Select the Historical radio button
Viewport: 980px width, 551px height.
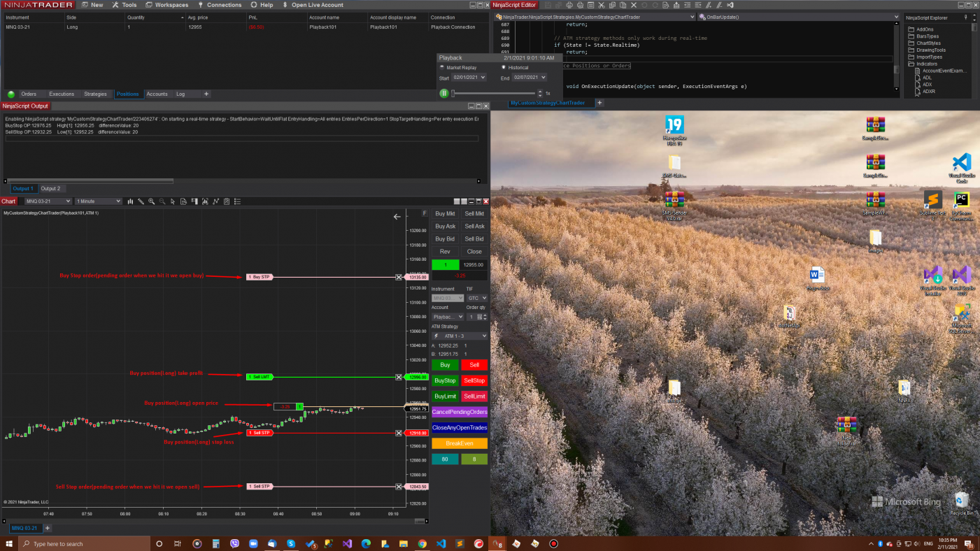(503, 68)
